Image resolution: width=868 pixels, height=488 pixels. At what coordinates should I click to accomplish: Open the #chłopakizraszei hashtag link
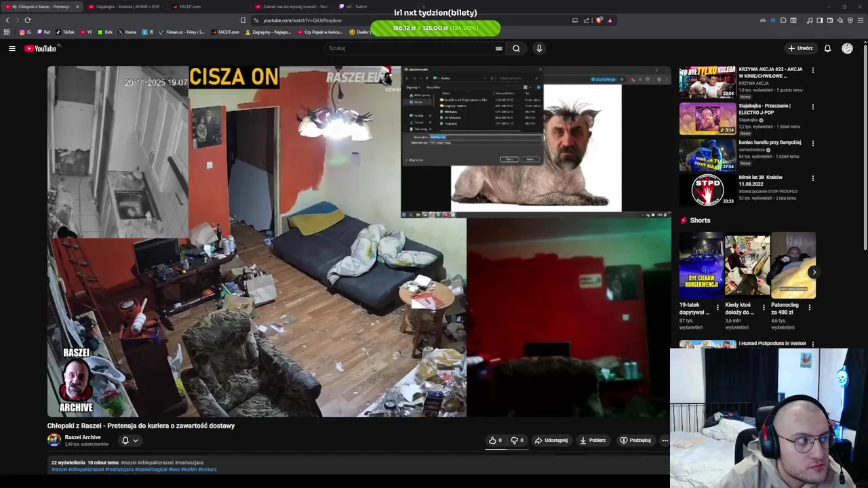point(86,469)
